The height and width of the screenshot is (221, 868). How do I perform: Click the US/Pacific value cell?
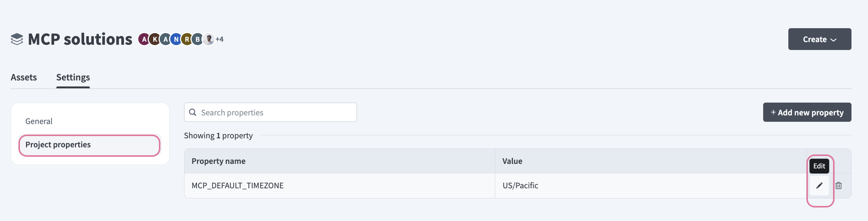pyautogui.click(x=520, y=186)
